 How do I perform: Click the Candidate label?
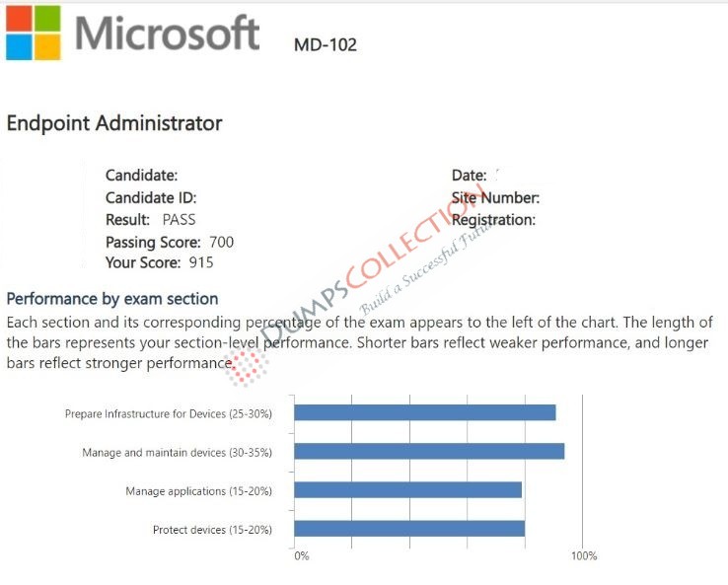point(142,176)
